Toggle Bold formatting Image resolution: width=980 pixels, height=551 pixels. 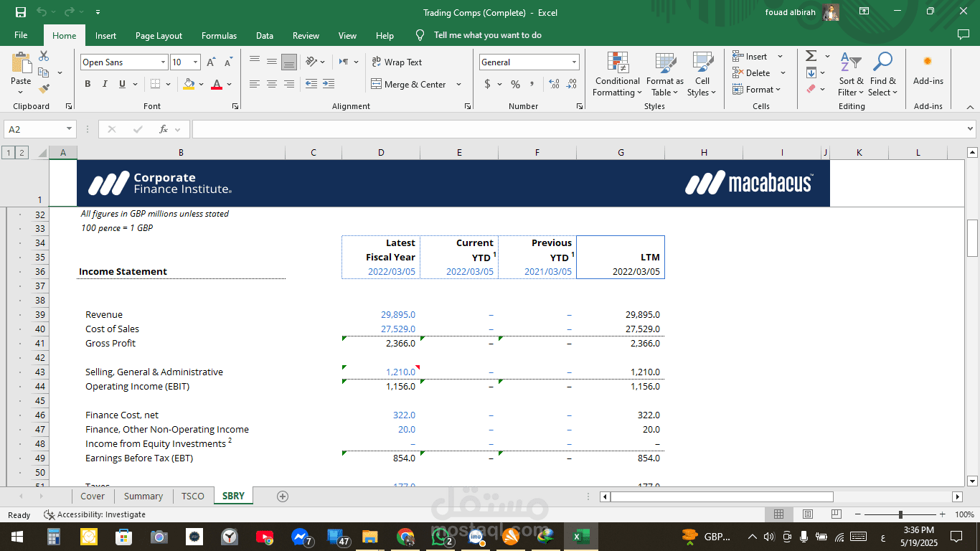[88, 84]
